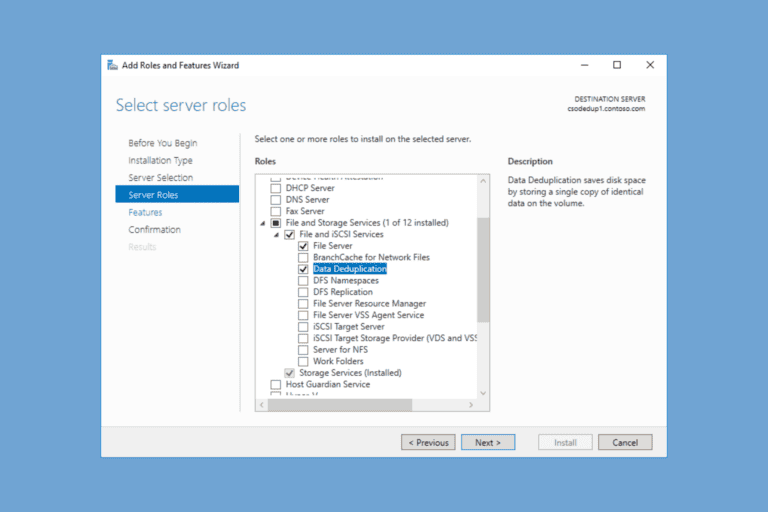The height and width of the screenshot is (512, 768).
Task: Enable the DHCP Server role checkbox
Action: click(x=276, y=188)
